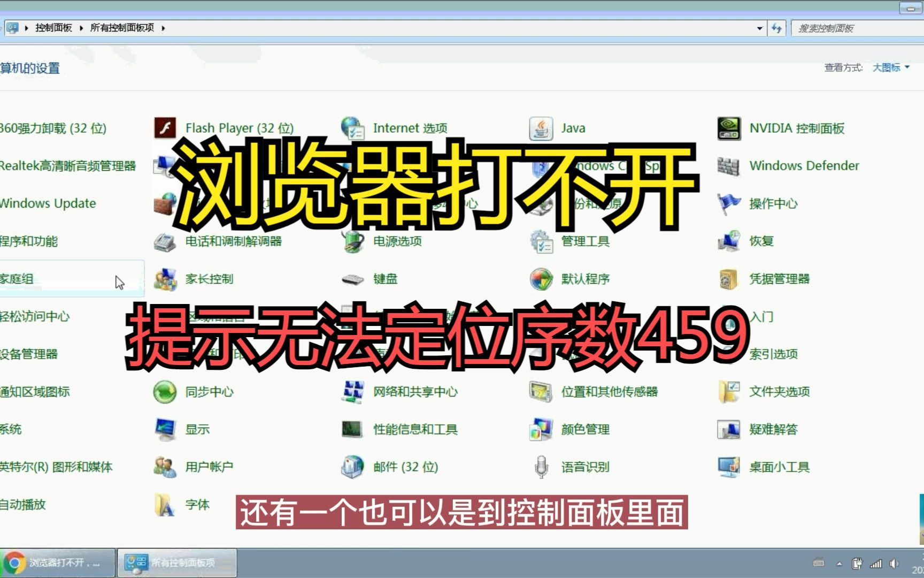The width and height of the screenshot is (924, 578).
Task: Open the 性能信息和工具 icon
Action: click(353, 429)
